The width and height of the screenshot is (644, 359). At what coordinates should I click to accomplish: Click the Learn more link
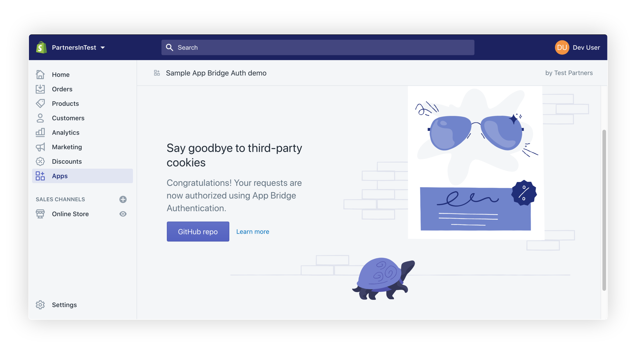pos(253,231)
